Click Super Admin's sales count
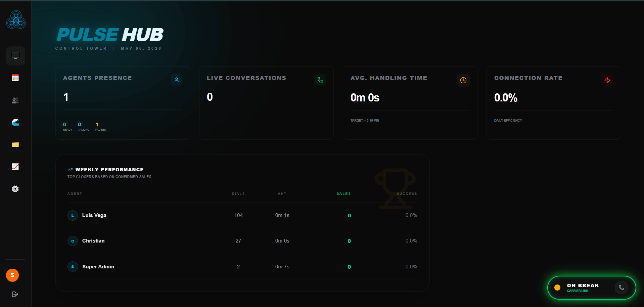 coord(349,267)
